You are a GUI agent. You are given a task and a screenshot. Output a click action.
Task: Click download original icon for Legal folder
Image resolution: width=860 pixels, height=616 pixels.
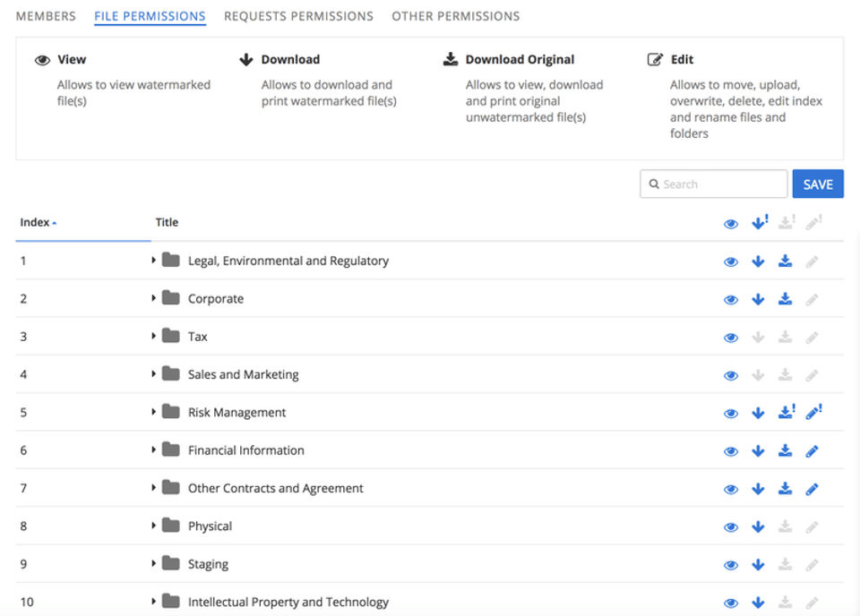786,261
